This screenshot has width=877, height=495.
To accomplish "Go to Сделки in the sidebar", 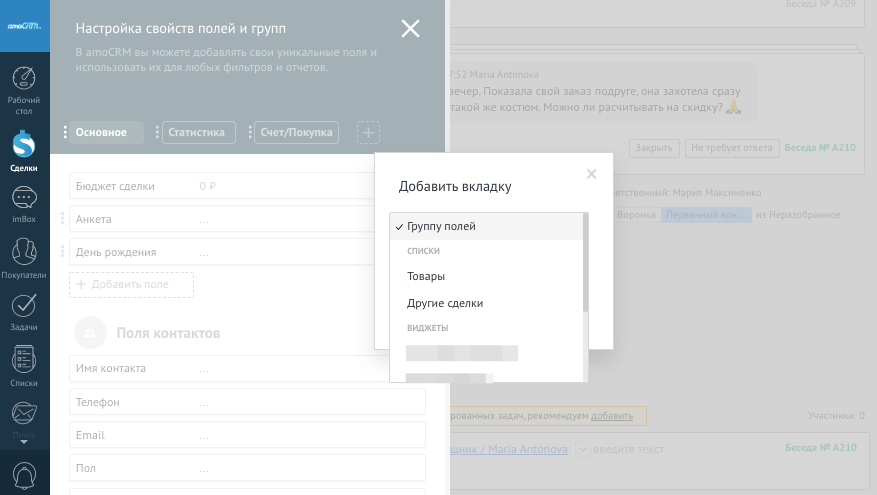I will coord(24,146).
